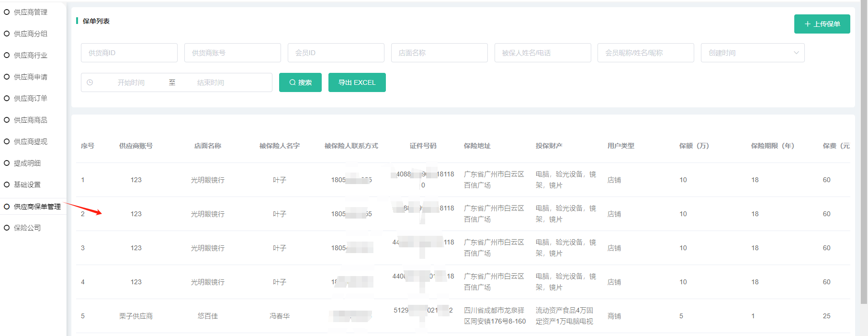This screenshot has width=868, height=336.
Task: Focus the 供货商ID input field
Action: coord(129,53)
